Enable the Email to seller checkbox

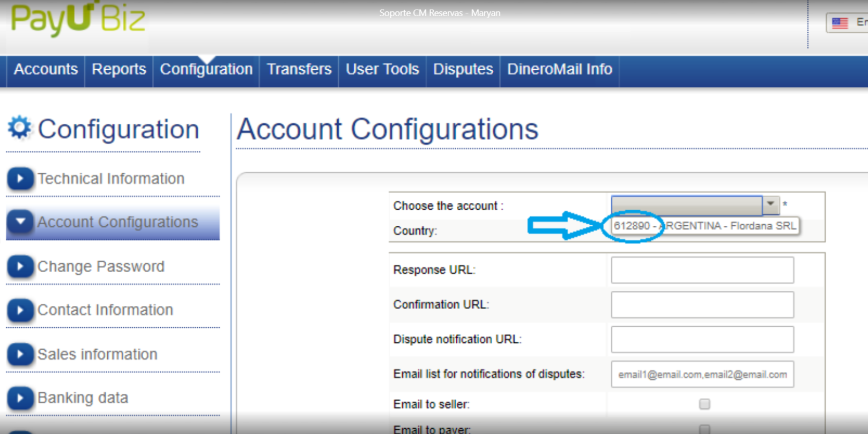(x=704, y=404)
